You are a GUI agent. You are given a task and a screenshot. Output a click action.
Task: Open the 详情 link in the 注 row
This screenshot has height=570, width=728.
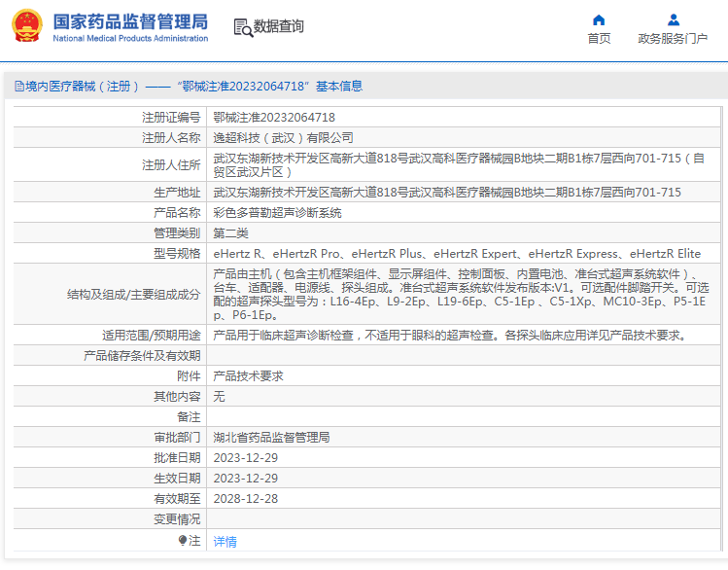coord(225,541)
